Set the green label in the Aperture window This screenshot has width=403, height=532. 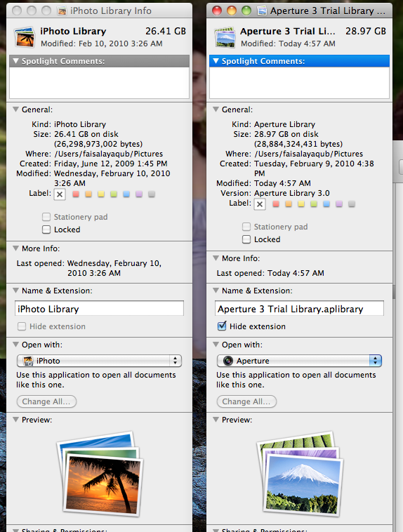[x=314, y=204]
